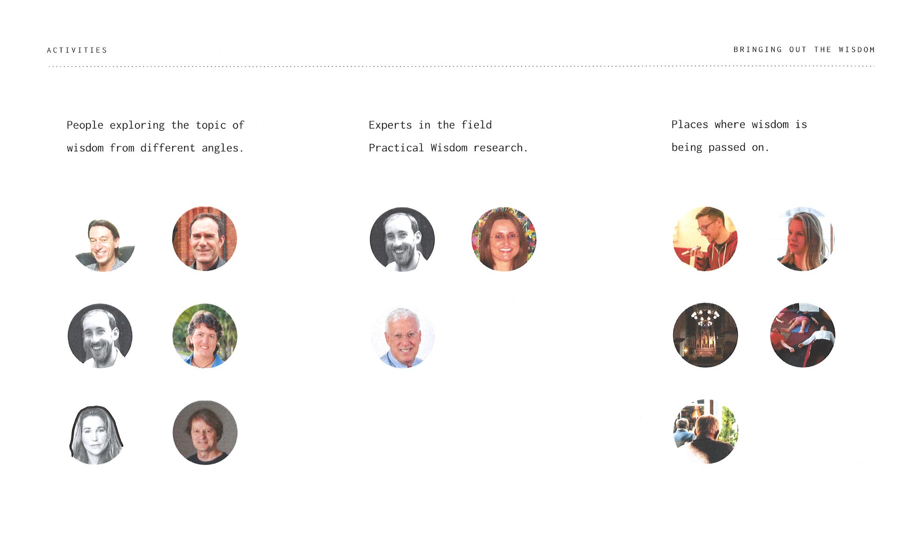Click the smiling man leaning in chair
The image size is (924, 560).
pyautogui.click(x=105, y=245)
